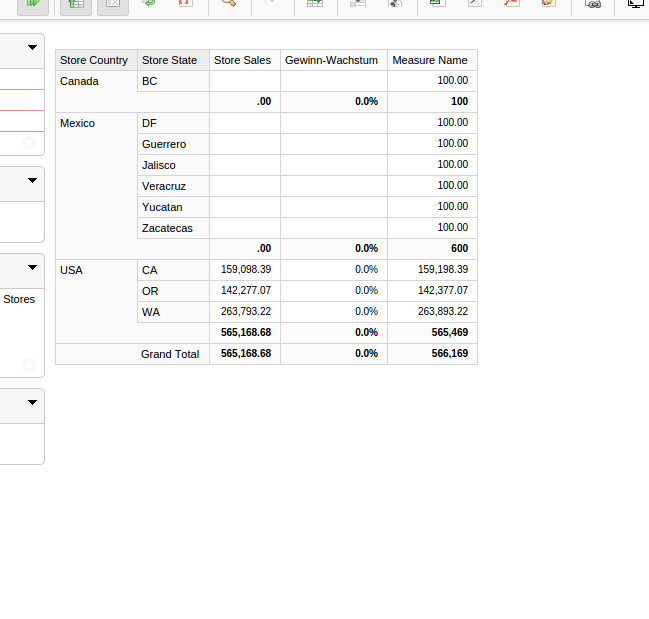Click the 142,277.07 Store Sales value
This screenshot has height=619, width=649.
point(245,290)
